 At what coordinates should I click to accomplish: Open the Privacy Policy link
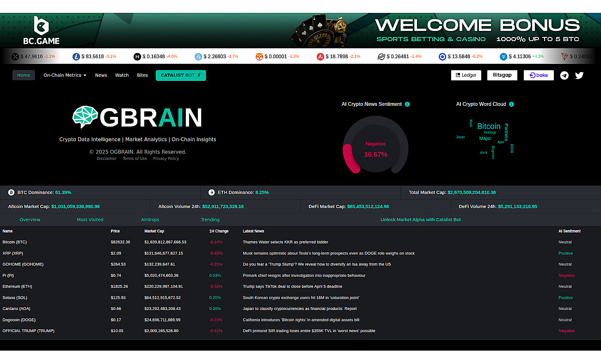(166, 158)
